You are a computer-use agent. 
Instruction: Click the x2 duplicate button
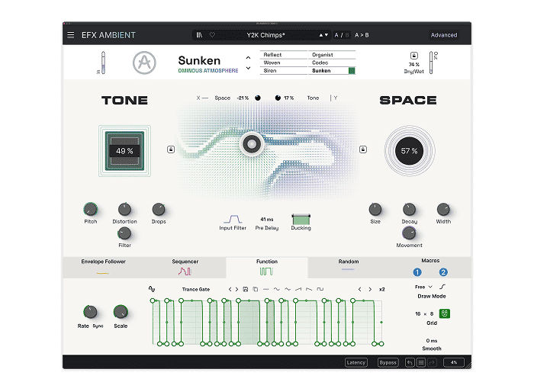pos(381,289)
